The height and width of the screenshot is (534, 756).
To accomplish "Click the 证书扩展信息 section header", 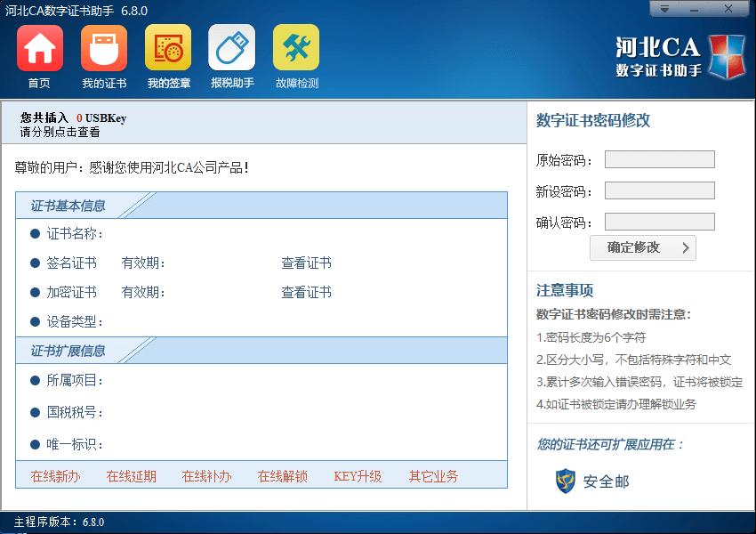I will pos(68,351).
